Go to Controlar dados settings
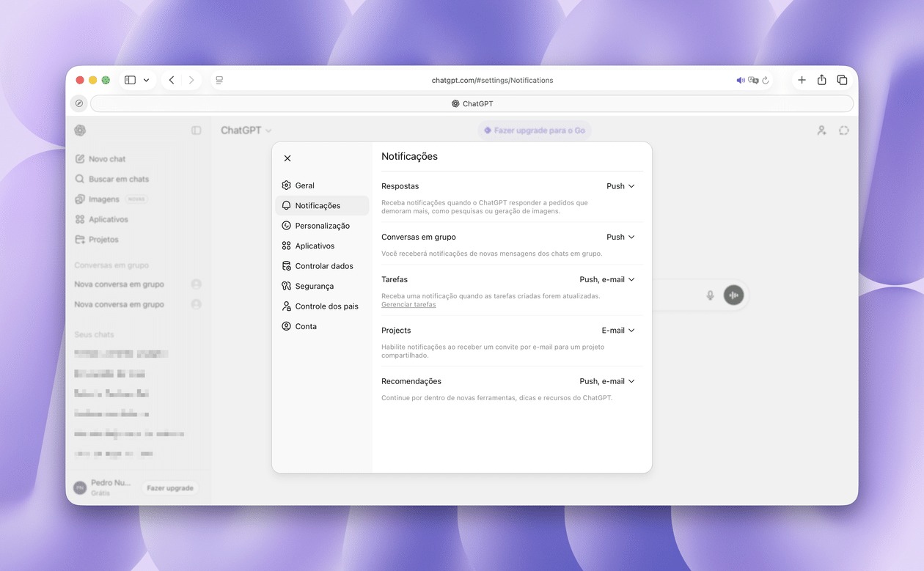 (x=323, y=266)
